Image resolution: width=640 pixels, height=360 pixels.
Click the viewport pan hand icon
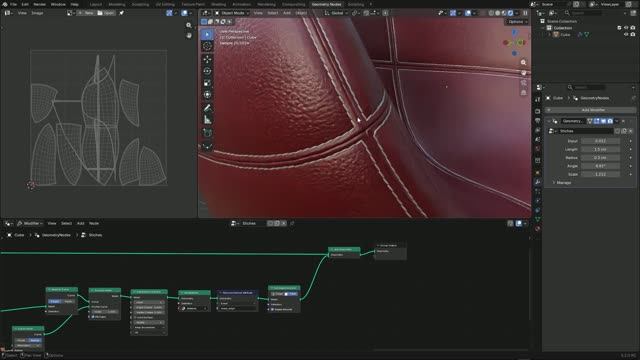click(523, 73)
